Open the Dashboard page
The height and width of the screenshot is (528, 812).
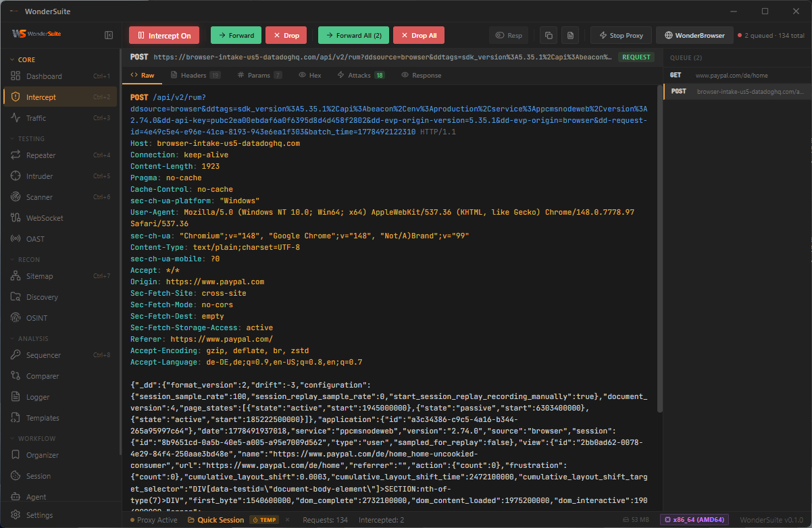[x=59, y=76]
